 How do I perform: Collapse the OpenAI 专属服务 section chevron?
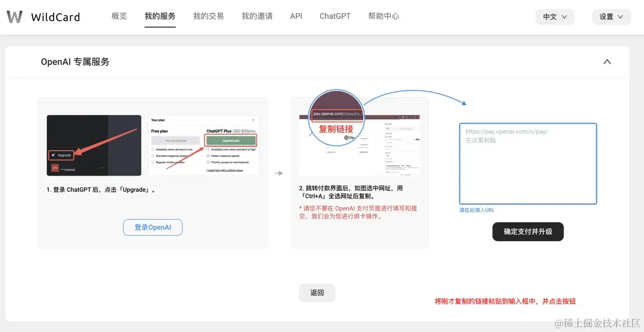click(x=607, y=62)
